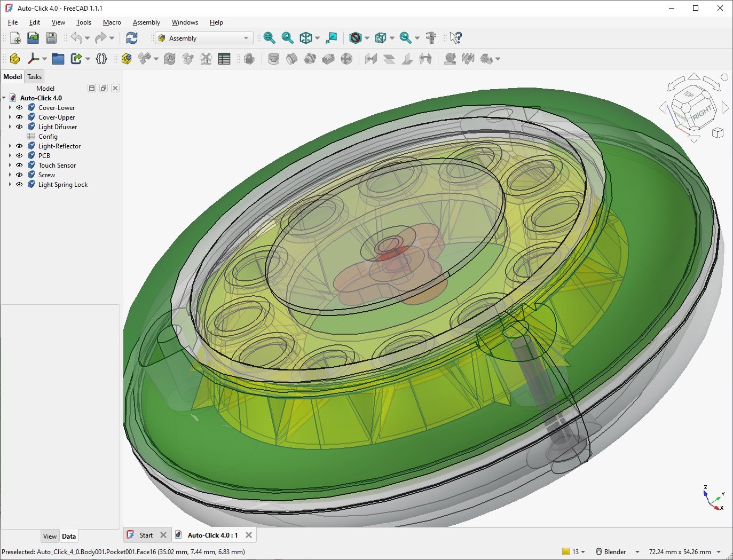Click the Undo arrow icon

coord(76,38)
